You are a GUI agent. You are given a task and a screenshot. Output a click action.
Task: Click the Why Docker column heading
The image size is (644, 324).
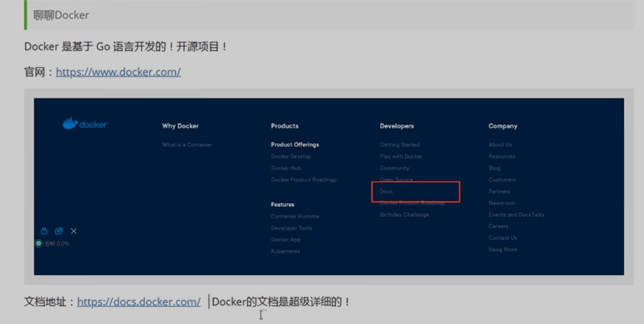coord(180,126)
